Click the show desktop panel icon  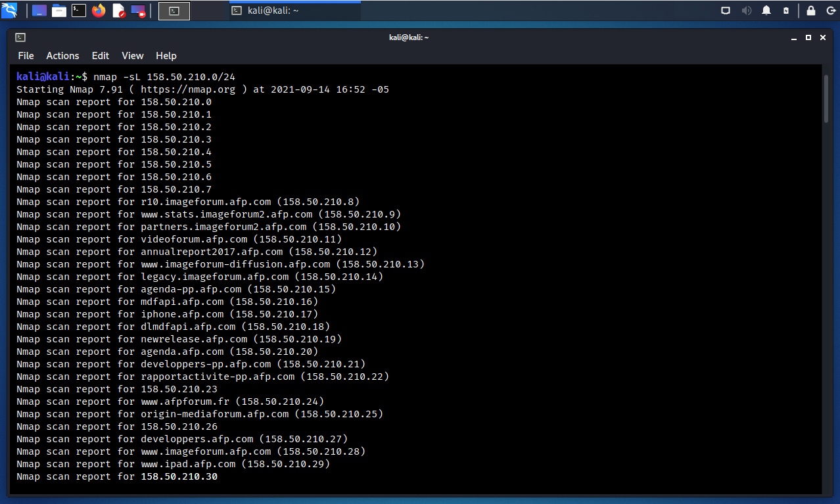(39, 11)
